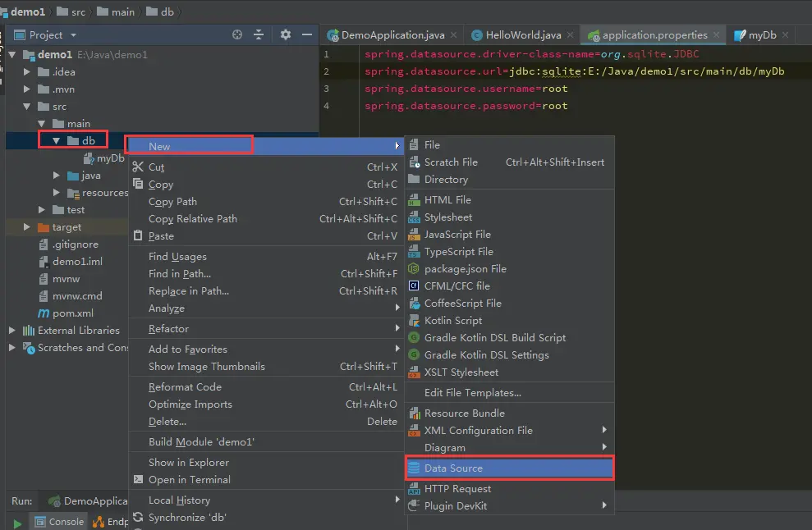The width and height of the screenshot is (812, 530).
Task: Click the Scratch File icon
Action: (x=414, y=162)
